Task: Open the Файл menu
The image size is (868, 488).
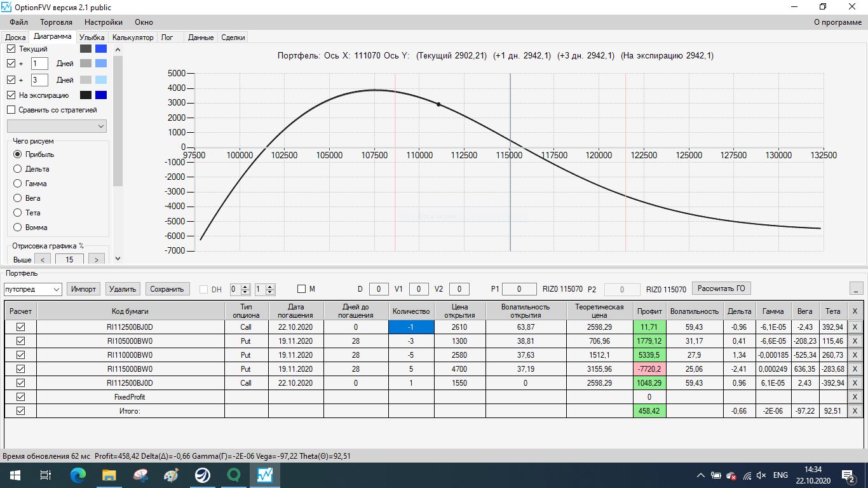Action: coord(19,22)
